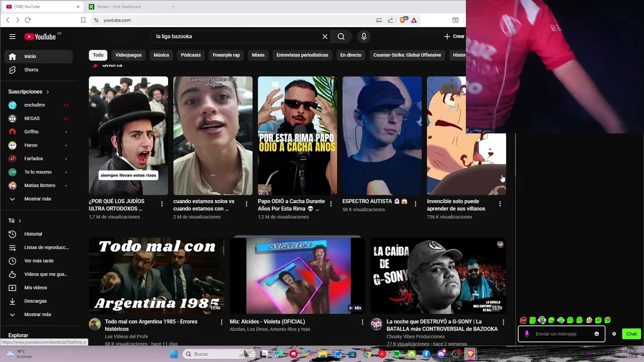The height and width of the screenshot is (362, 644).
Task: Open the Brave Shields icon
Action: click(x=403, y=20)
